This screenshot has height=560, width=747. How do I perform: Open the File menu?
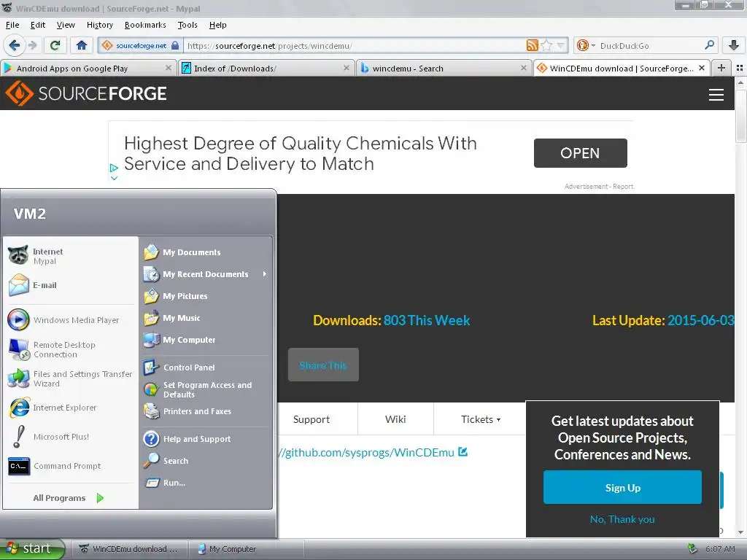[12, 25]
